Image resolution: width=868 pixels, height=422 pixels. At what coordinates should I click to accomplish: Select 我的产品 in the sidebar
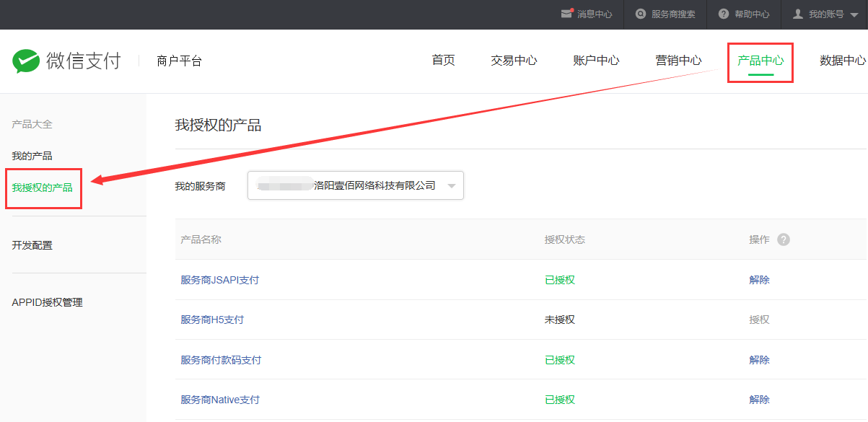(32, 156)
